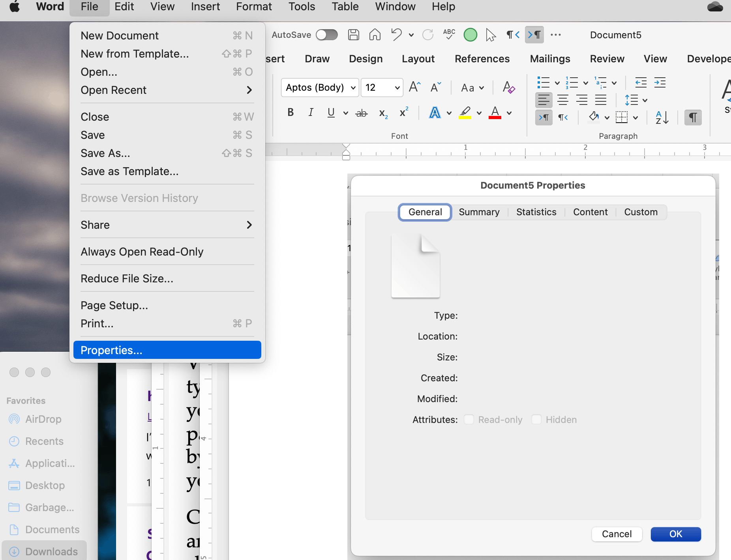Click the Clear Formatting icon
731x560 pixels.
(508, 87)
